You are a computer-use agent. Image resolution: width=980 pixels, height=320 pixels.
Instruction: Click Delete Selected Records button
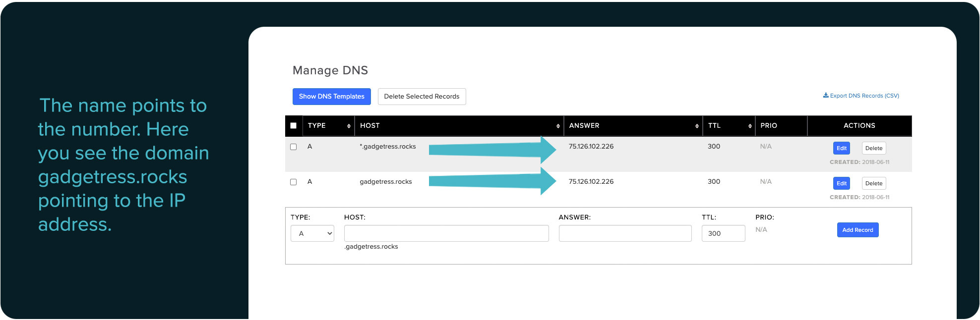[422, 97]
